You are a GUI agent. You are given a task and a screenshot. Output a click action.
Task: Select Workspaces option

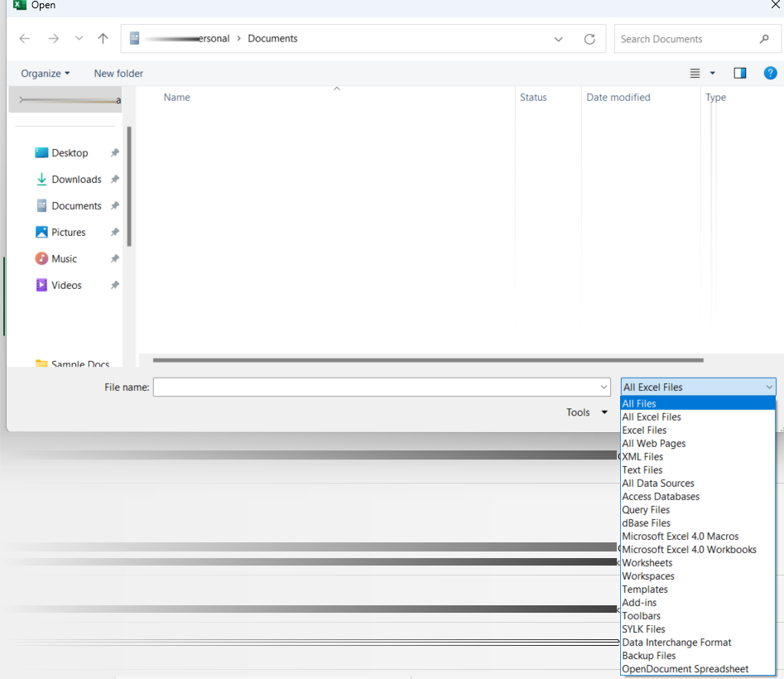(x=698, y=576)
